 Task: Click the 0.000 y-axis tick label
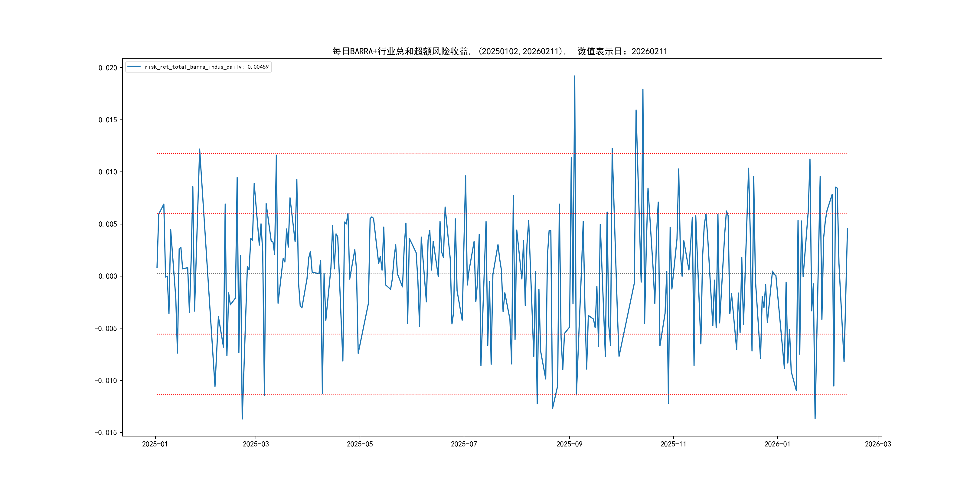[x=108, y=276]
